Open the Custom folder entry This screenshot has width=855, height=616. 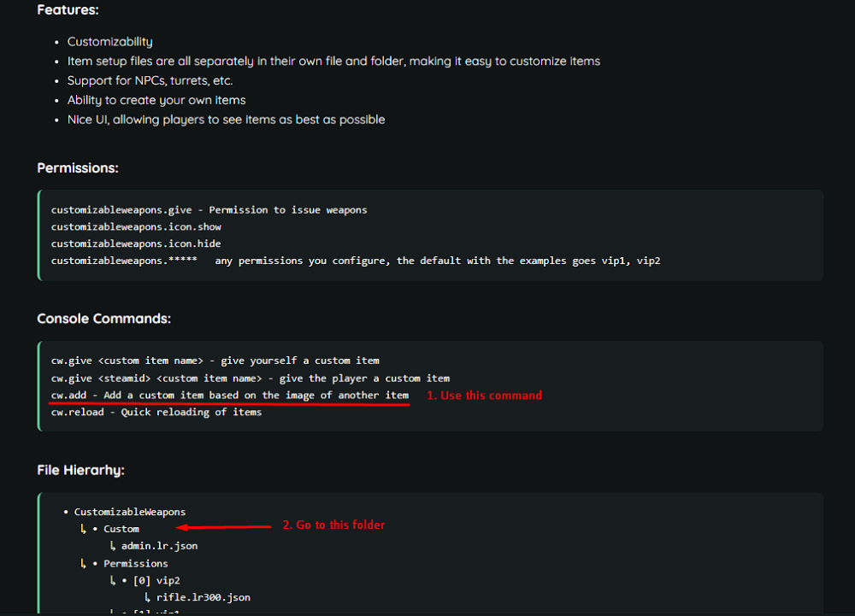[121, 529]
